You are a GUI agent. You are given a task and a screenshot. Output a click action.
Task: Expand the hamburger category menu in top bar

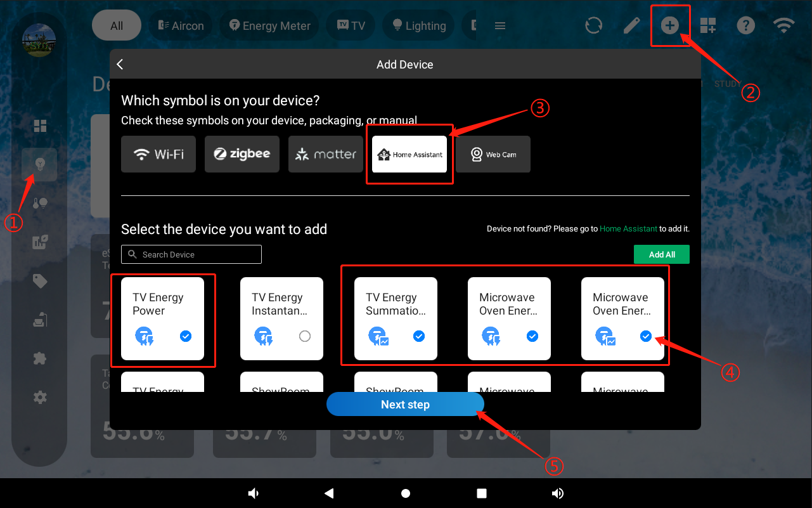coord(499,26)
